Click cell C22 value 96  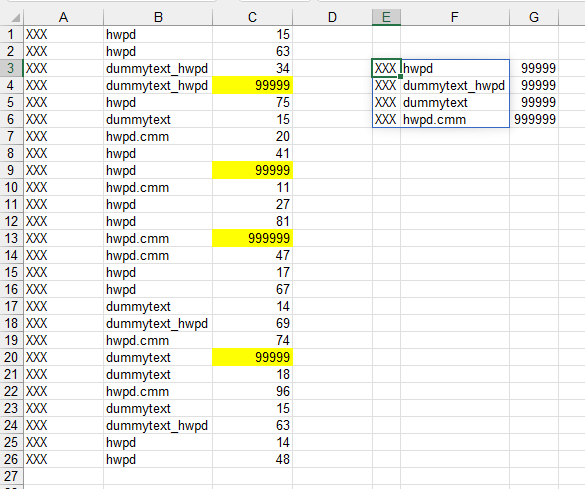(253, 391)
